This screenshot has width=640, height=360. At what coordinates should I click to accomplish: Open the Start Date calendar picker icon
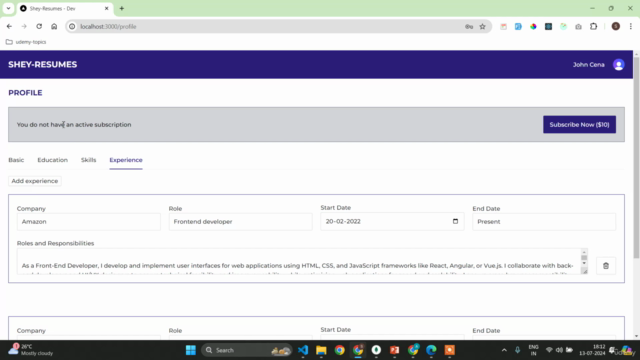(x=455, y=221)
